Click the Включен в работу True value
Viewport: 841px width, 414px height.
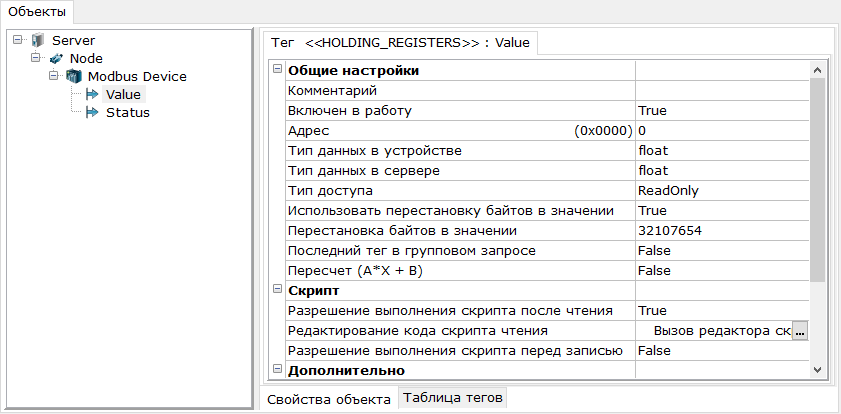point(722,111)
